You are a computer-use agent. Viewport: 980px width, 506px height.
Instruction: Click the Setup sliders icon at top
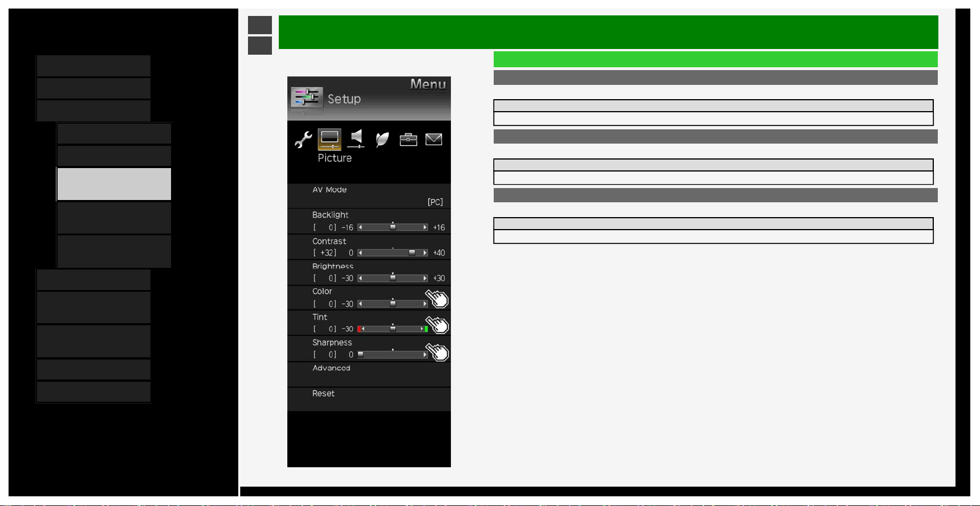(x=307, y=97)
